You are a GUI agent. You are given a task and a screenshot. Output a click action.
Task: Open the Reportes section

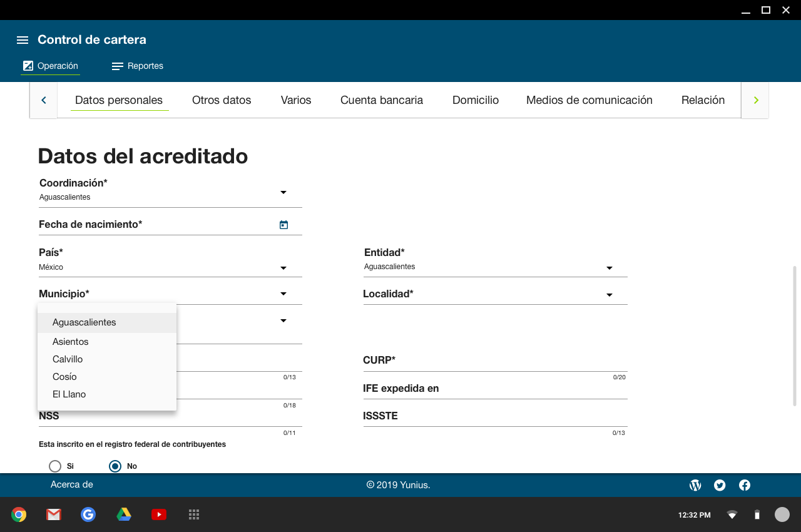pyautogui.click(x=138, y=66)
